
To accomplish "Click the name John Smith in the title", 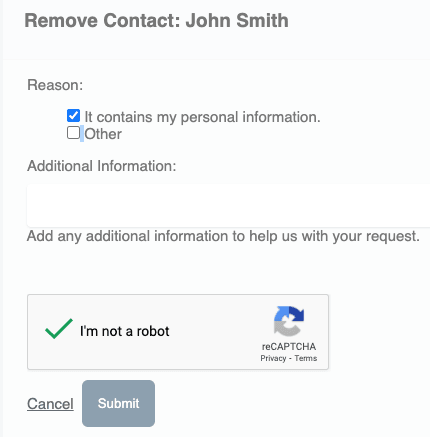I will 237,20.
